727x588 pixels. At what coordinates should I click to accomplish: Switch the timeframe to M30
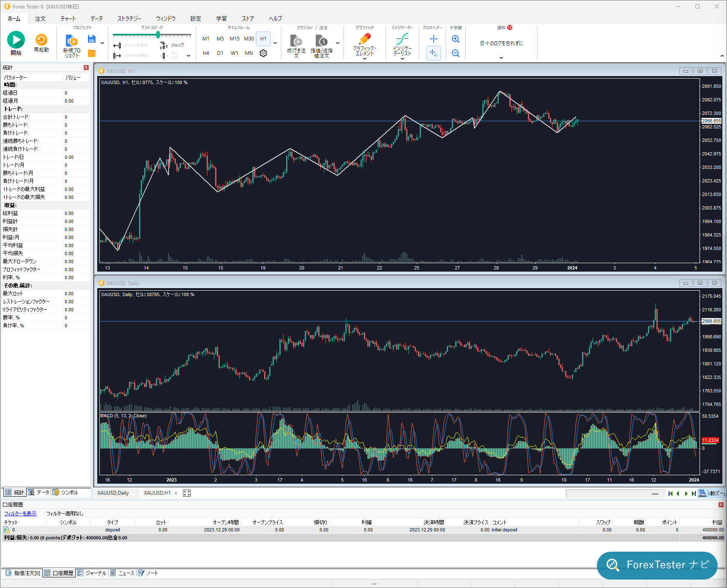pyautogui.click(x=249, y=39)
